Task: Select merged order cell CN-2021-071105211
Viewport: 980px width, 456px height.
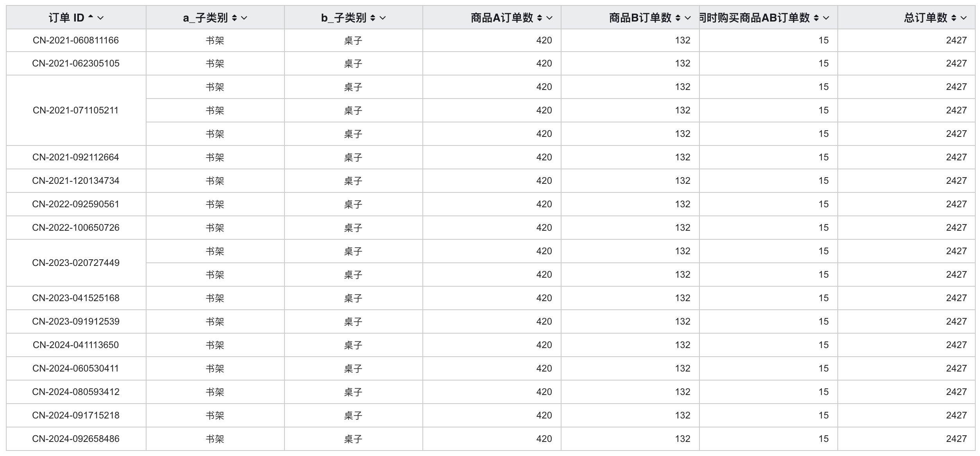Action: [x=76, y=110]
